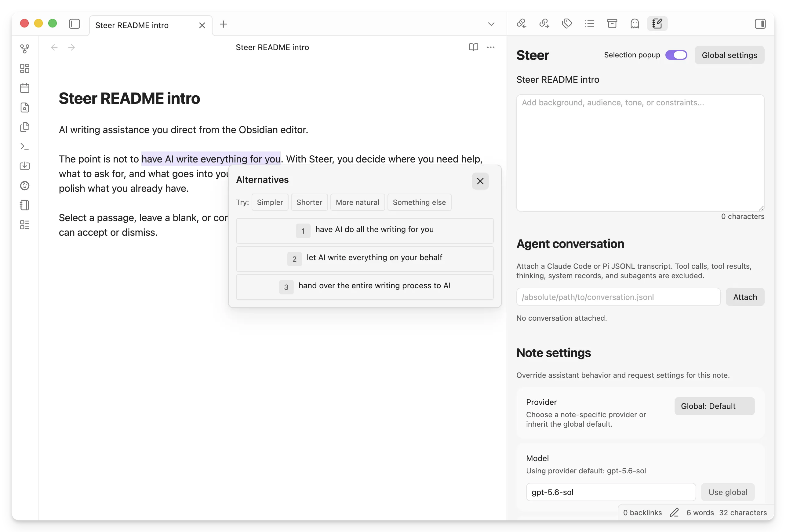The width and height of the screenshot is (786, 532).
Task: Click the pencil icon in status bar
Action: tap(674, 513)
